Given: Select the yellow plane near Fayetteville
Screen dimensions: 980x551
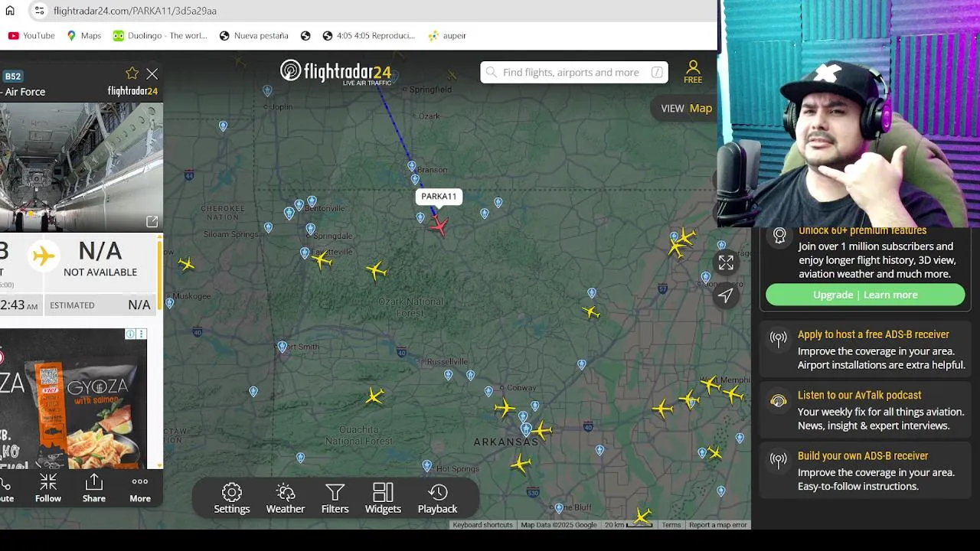Looking at the screenshot, I should (x=322, y=261).
